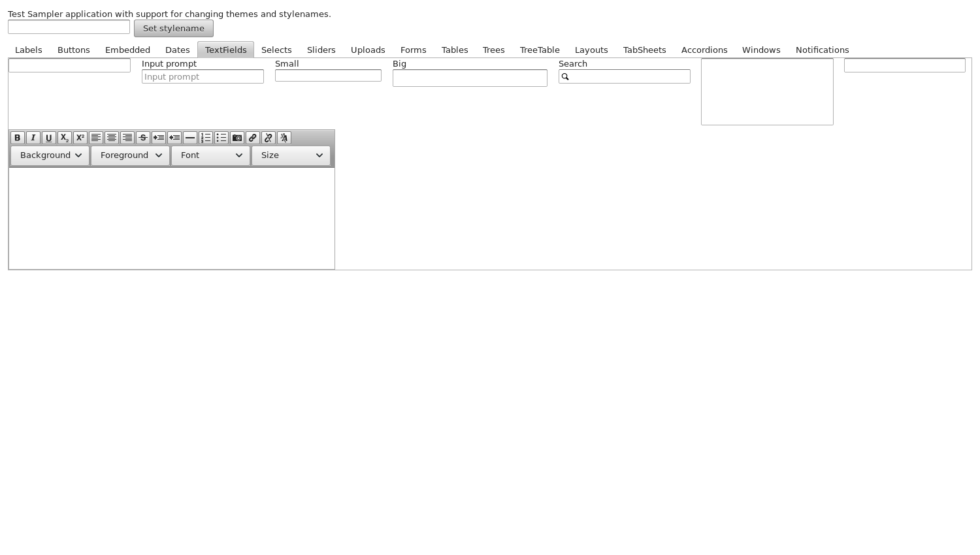Toggle strikethrough formatting
The width and height of the screenshot is (980, 555).
(x=143, y=138)
